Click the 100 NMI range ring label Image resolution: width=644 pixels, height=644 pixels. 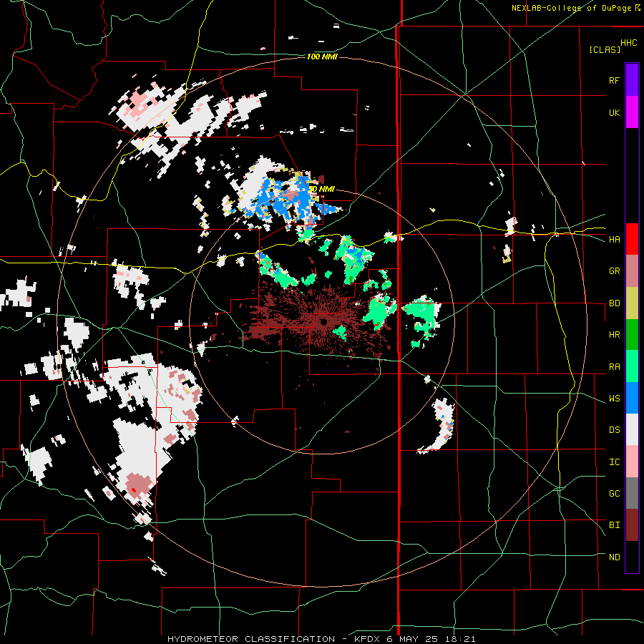tap(322, 57)
